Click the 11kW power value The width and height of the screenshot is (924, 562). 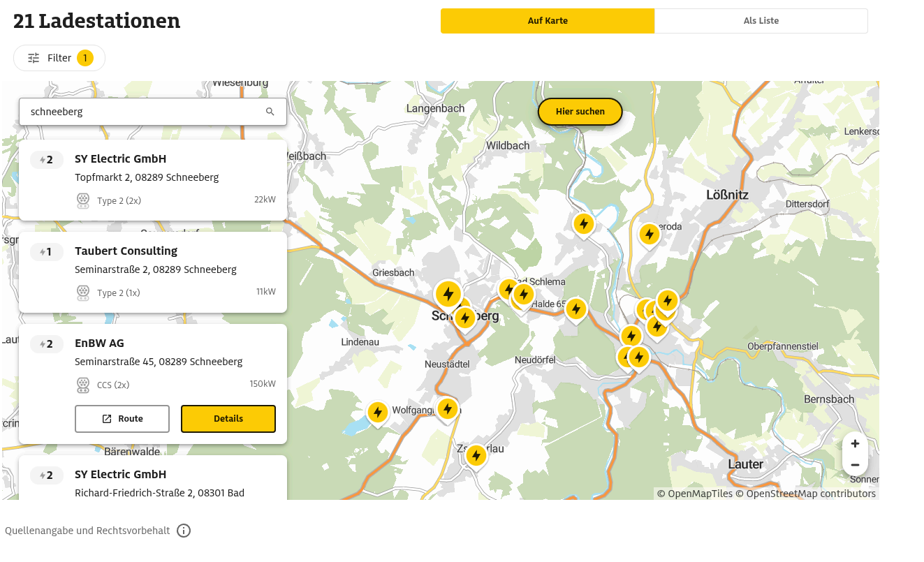265,292
